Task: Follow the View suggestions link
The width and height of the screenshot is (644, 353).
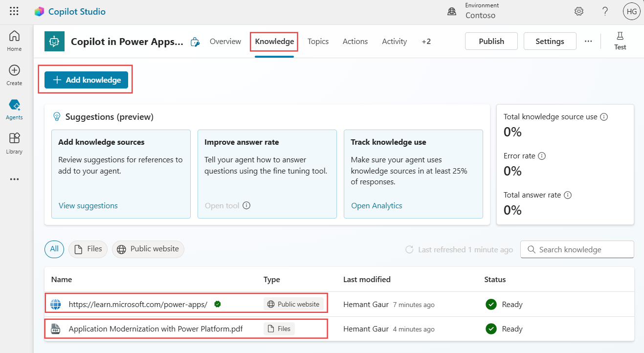Action: (88, 205)
